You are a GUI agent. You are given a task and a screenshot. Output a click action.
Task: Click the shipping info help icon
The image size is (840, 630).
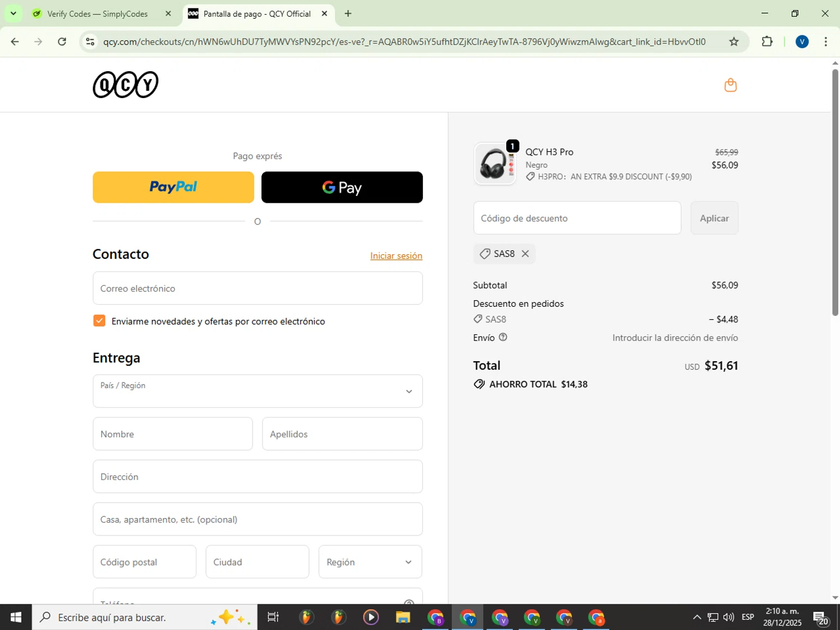(503, 337)
